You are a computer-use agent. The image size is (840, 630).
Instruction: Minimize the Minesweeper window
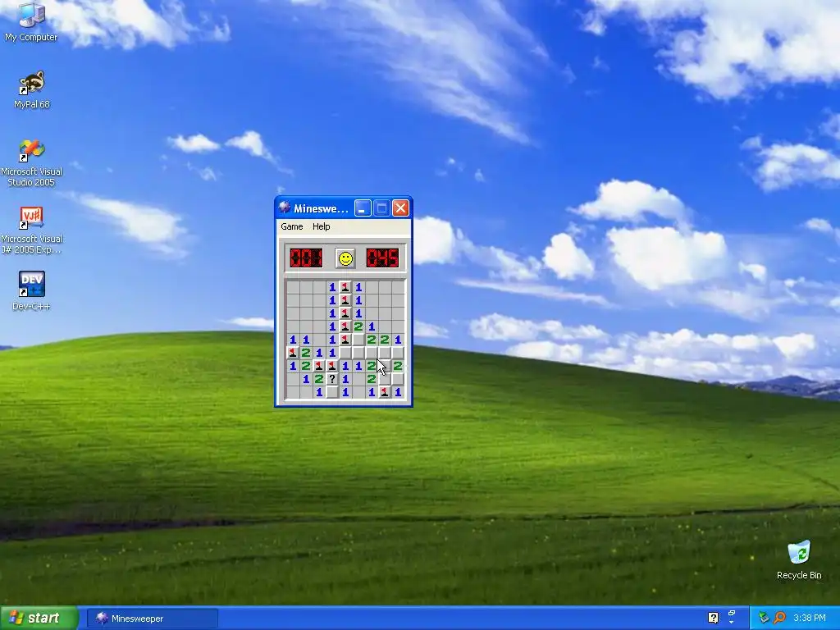[363, 208]
